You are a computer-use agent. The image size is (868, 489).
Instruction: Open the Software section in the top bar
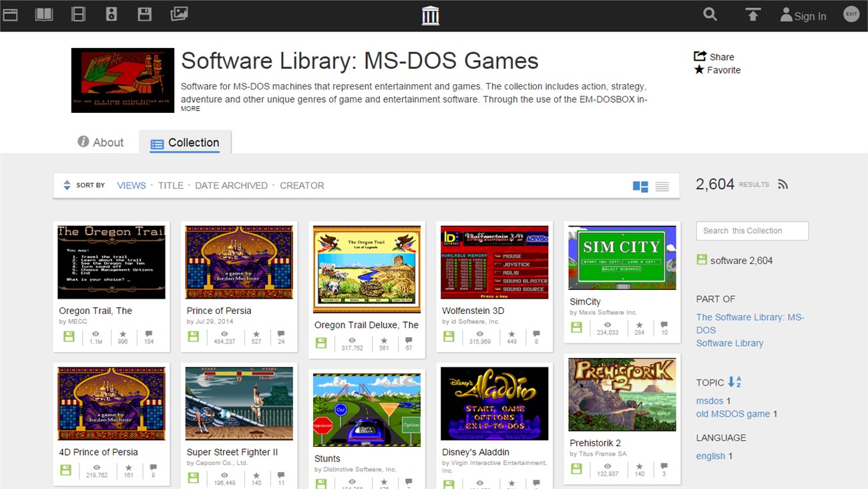pyautogui.click(x=145, y=13)
